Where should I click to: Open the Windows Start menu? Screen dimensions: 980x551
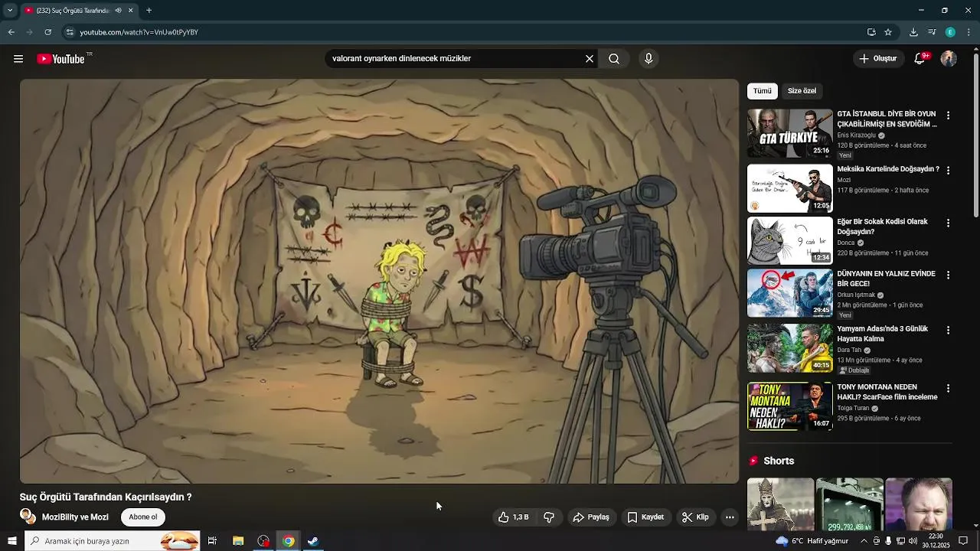(x=11, y=541)
